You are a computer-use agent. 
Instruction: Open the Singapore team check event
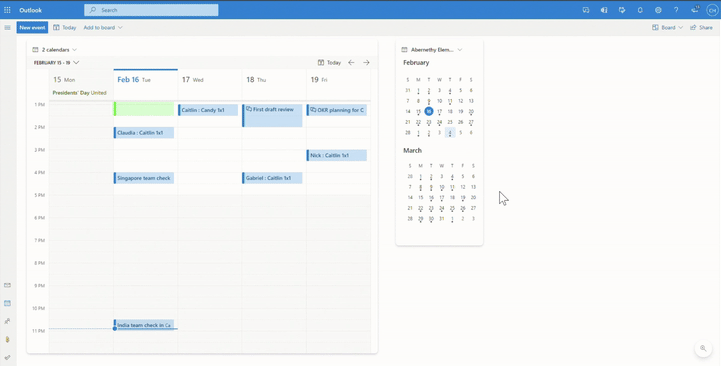point(144,178)
